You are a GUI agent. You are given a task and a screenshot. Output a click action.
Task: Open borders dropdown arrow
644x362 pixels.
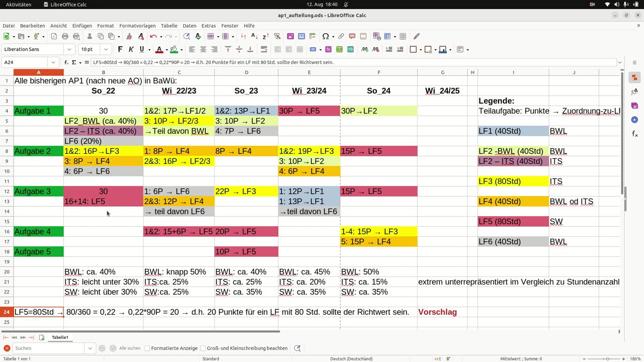tap(420, 49)
